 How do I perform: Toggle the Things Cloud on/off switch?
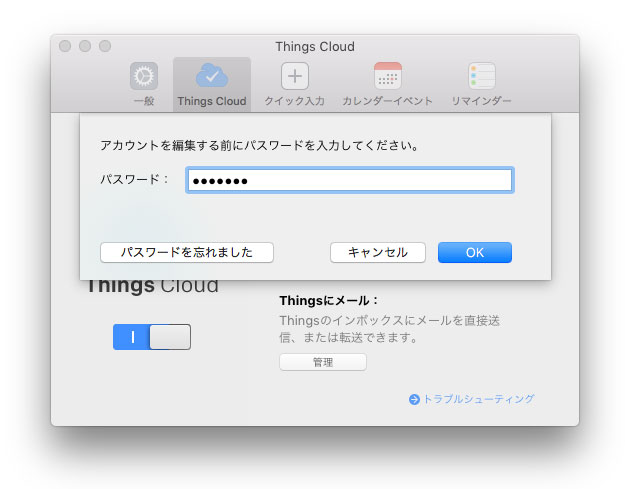point(152,337)
